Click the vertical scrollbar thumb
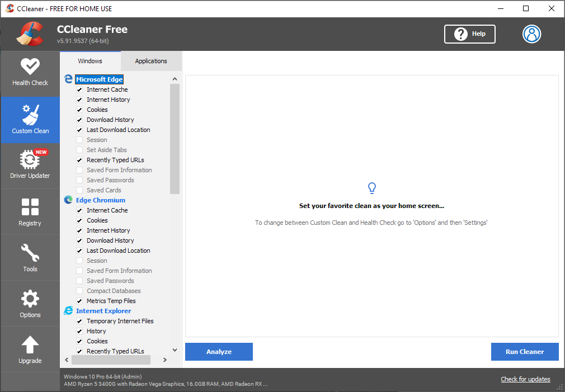Screen dimensions: 565x392 pos(175,139)
